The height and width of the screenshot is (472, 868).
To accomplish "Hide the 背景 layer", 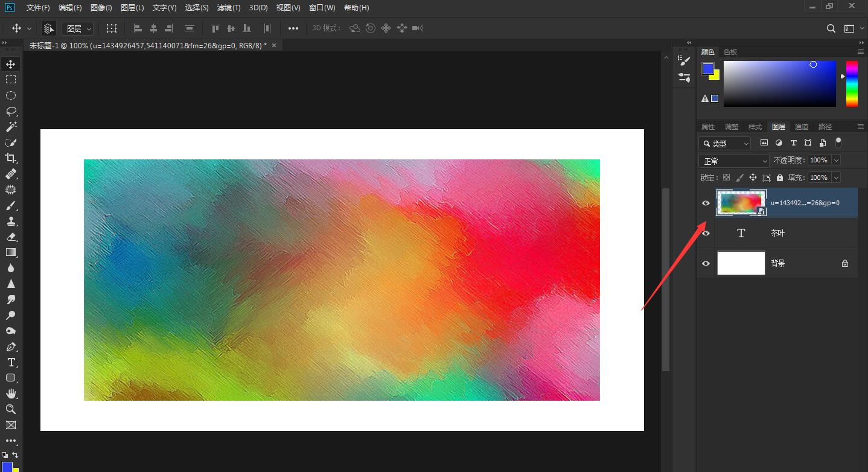I will point(706,264).
